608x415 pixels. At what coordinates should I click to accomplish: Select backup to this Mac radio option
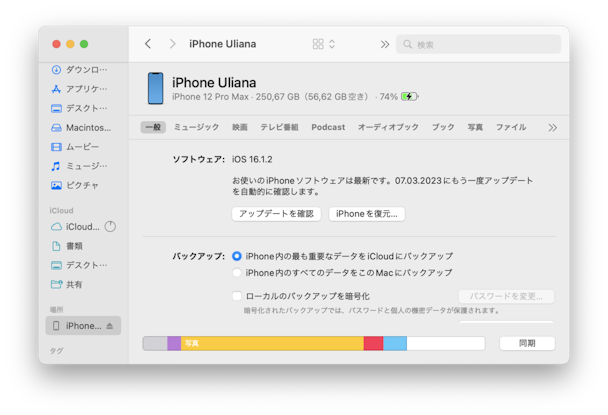coord(237,273)
